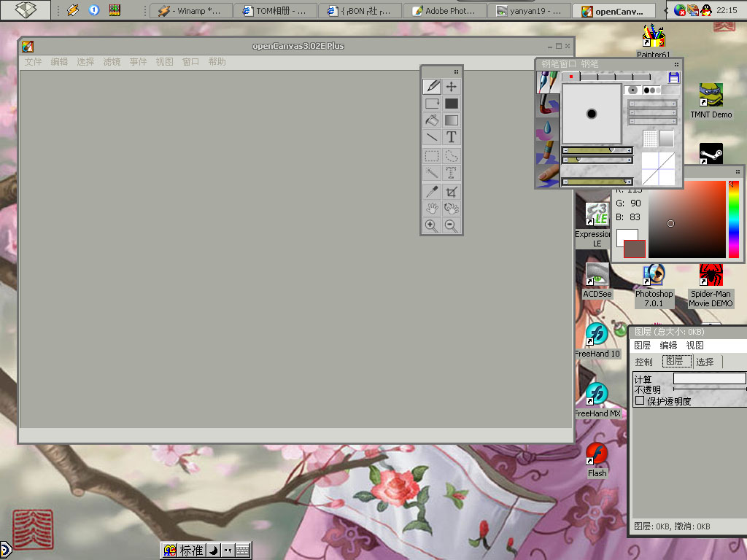
Task: Open the 计算 blend mode combo box
Action: (x=709, y=378)
